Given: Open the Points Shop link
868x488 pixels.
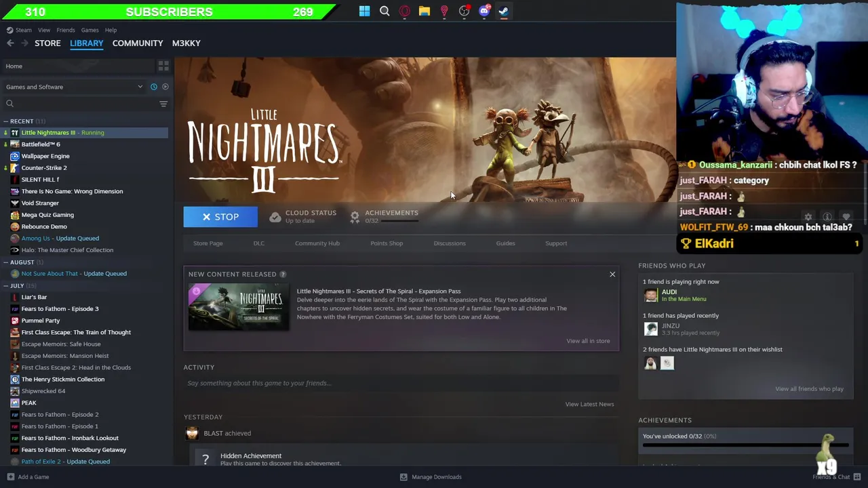Looking at the screenshot, I should tap(387, 243).
